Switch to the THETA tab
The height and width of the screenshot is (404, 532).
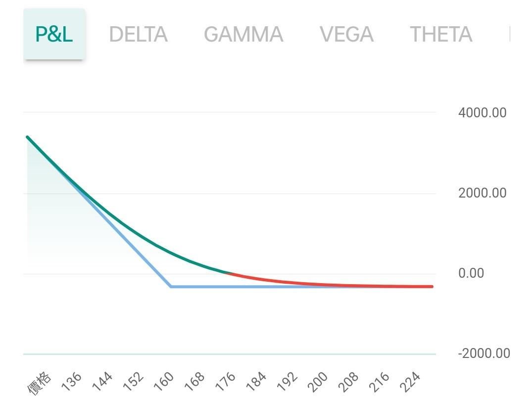click(x=440, y=34)
